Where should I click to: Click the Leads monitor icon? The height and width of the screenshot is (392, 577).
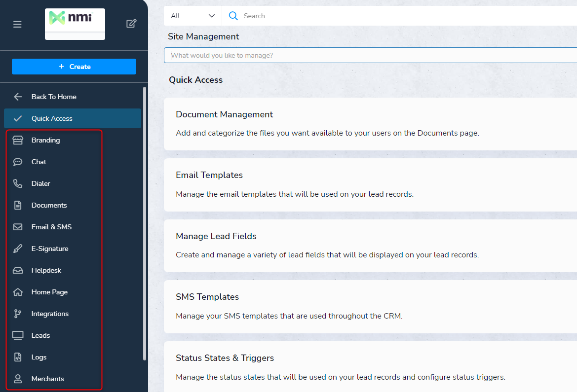click(x=18, y=335)
